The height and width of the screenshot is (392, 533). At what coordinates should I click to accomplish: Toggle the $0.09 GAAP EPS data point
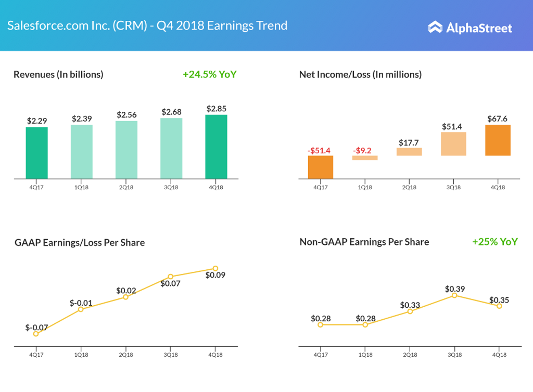point(215,269)
